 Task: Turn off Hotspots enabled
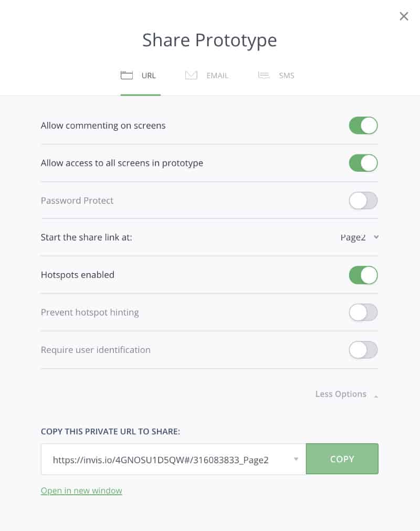(363, 275)
